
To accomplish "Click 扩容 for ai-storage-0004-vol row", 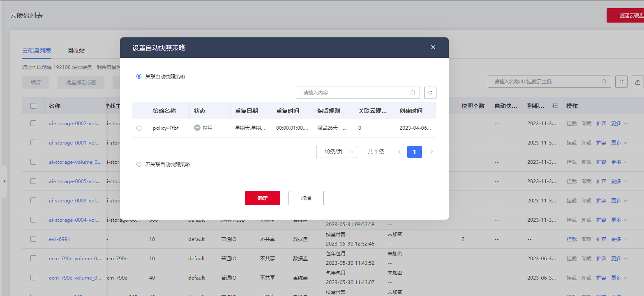I will coord(601,220).
